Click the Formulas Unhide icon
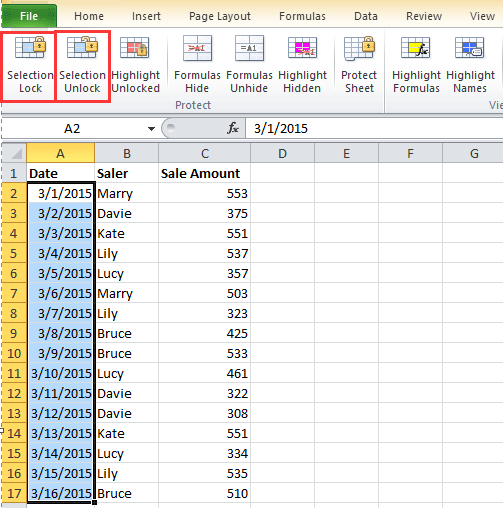 249,48
